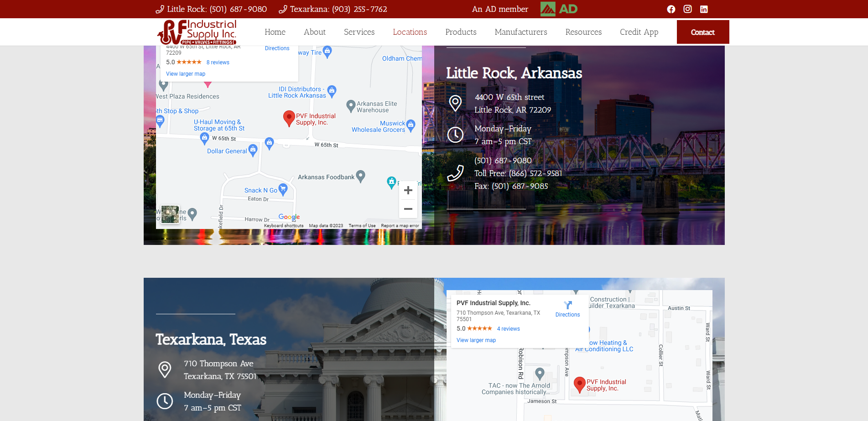Click Snack N Go map marker
The height and width of the screenshot is (421, 868).
pos(283,189)
